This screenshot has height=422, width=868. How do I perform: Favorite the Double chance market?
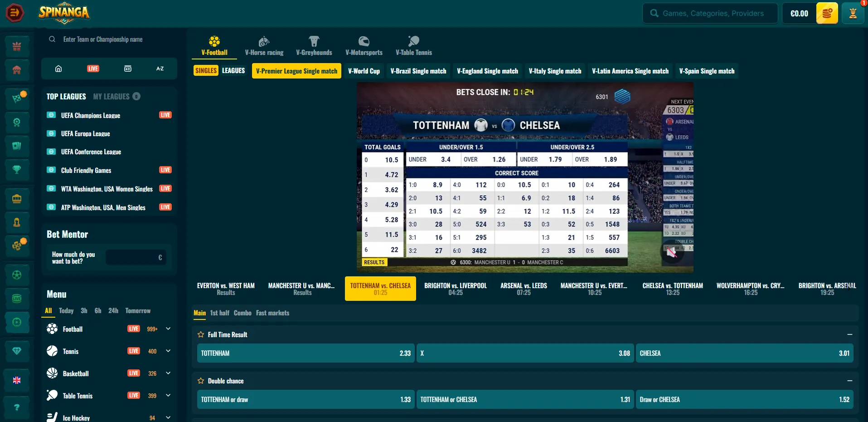coord(201,381)
